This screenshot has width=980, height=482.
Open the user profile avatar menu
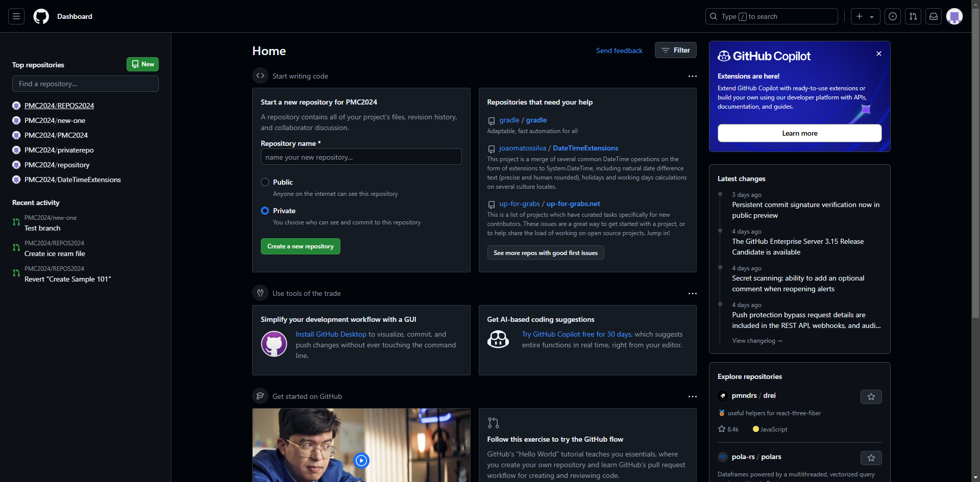[954, 16]
